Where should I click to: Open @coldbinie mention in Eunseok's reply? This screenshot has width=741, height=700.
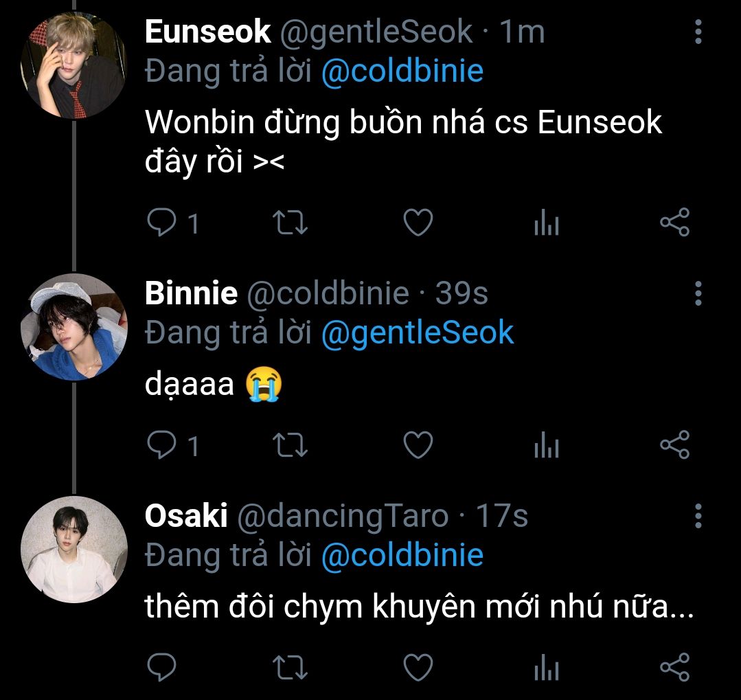click(402, 71)
